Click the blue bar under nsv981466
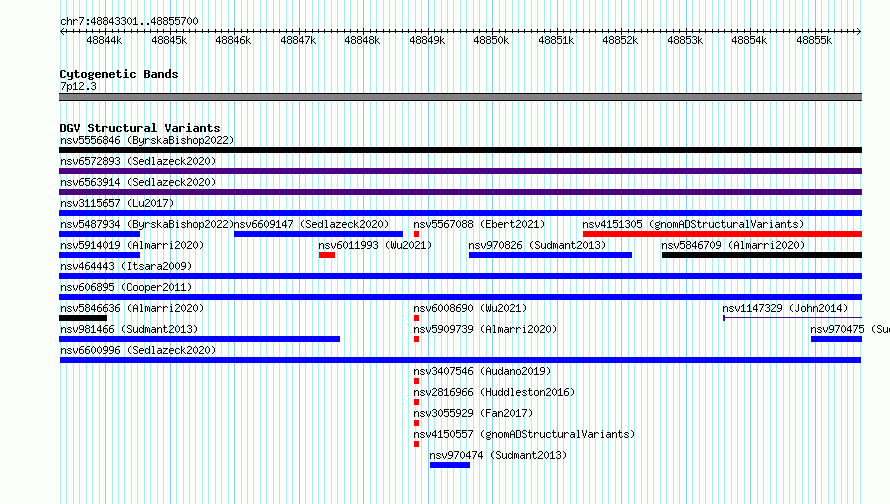Screen dimensions: 890x504 tap(199, 339)
